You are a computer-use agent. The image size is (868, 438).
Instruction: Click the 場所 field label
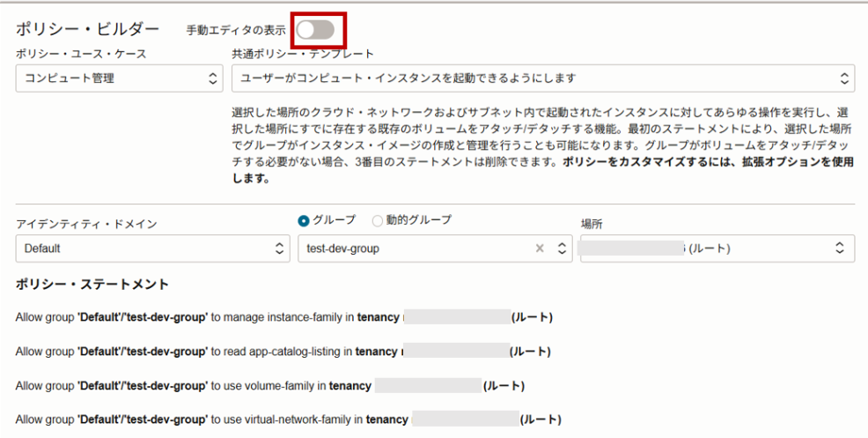pyautogui.click(x=592, y=224)
